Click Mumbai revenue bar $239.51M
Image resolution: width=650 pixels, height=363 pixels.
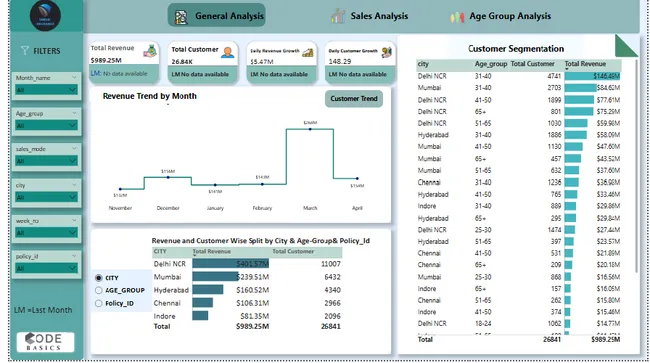(216, 276)
